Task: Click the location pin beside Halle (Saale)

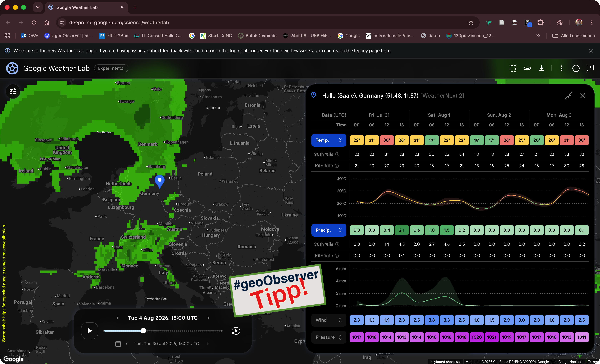Action: tap(314, 95)
